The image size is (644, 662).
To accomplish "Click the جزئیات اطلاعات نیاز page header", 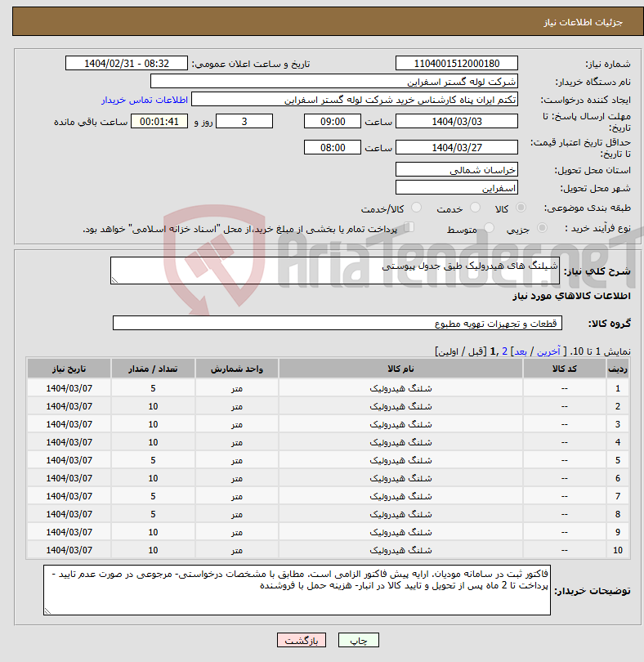I will tap(583, 22).
